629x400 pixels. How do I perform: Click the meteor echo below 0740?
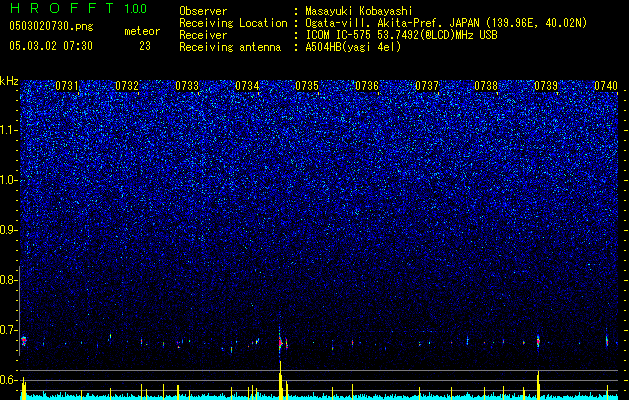click(x=607, y=341)
